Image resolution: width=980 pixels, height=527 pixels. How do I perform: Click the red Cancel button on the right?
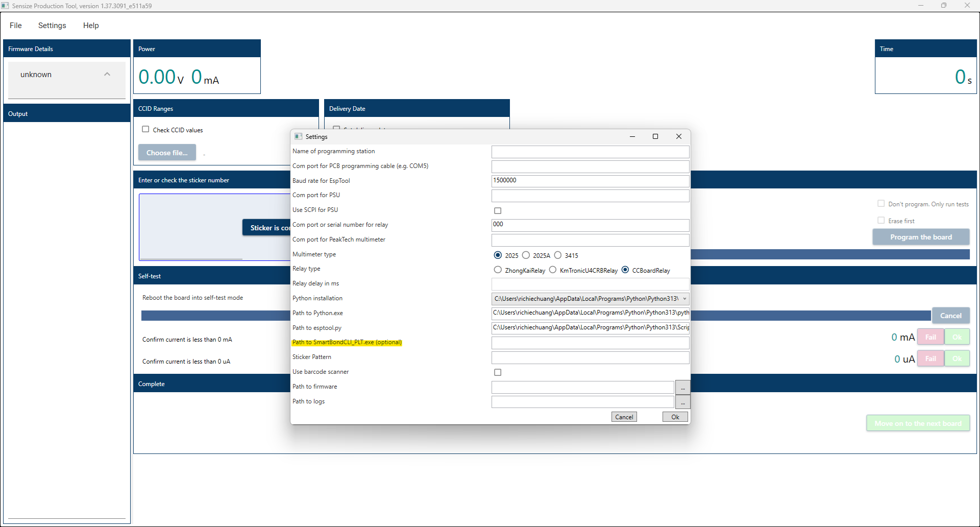(x=950, y=315)
